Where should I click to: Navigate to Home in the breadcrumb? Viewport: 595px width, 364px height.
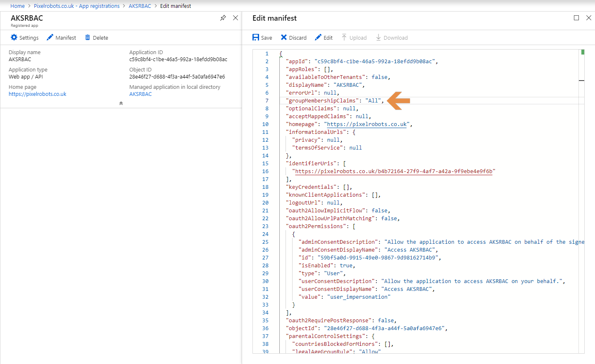point(17,6)
